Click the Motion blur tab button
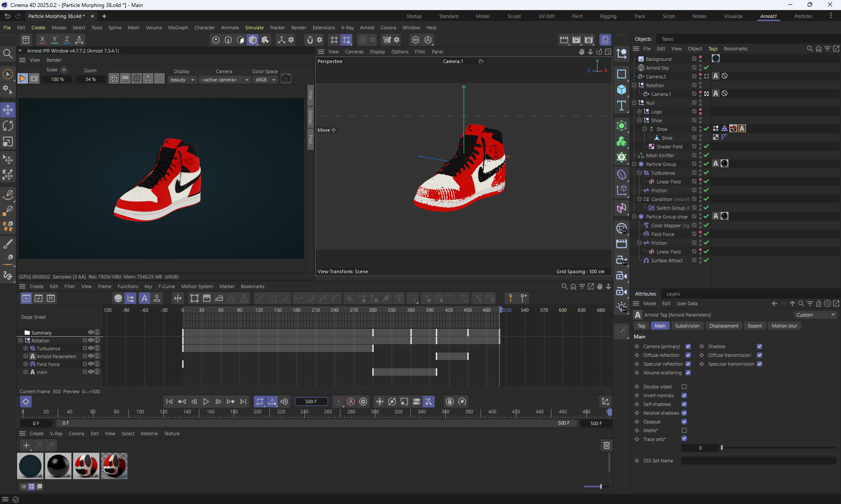This screenshot has height=504, width=841. pyautogui.click(x=784, y=326)
